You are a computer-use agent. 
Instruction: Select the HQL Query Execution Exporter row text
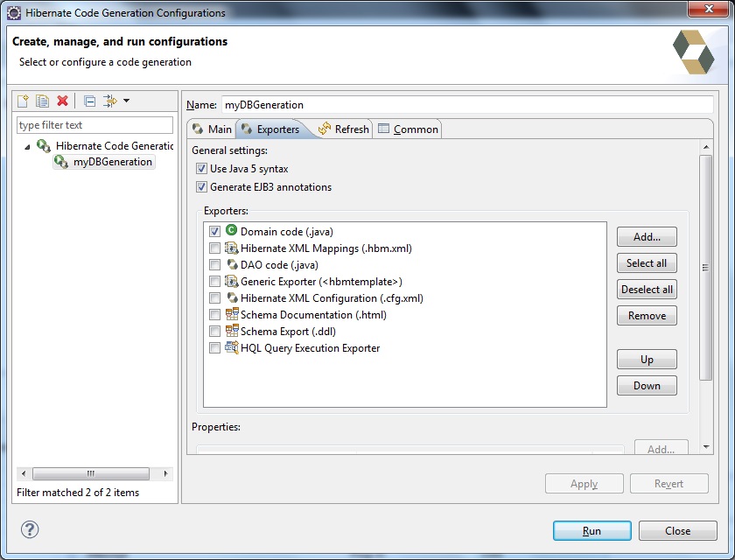311,348
